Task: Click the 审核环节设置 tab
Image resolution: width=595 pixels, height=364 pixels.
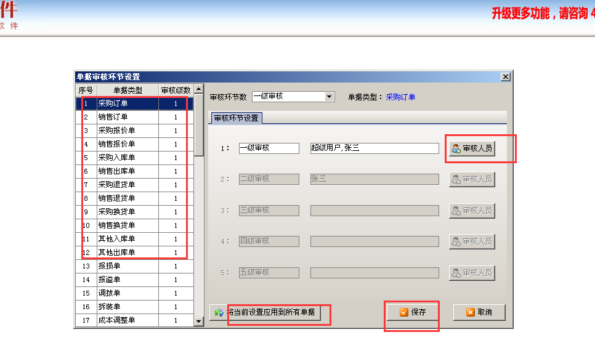Action: pos(236,118)
